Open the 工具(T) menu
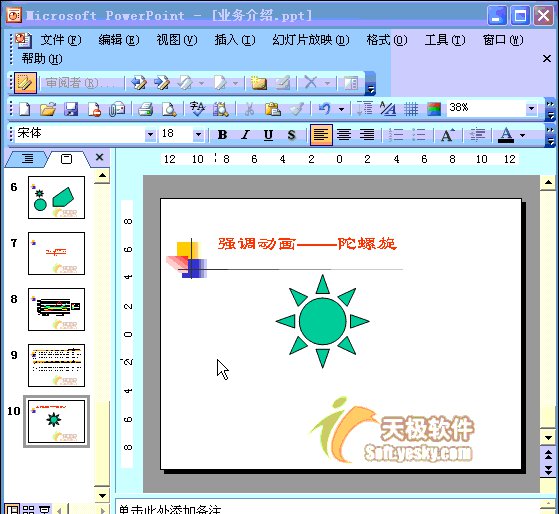The height and width of the screenshot is (514, 559). pos(445,40)
